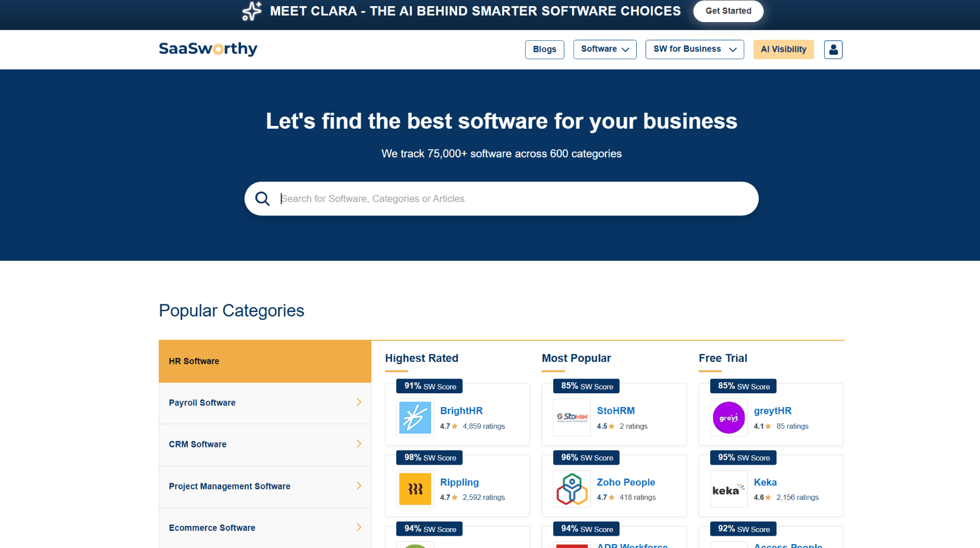Viewport: 980px width, 548px height.
Task: Open the Zoho People link
Action: point(626,482)
